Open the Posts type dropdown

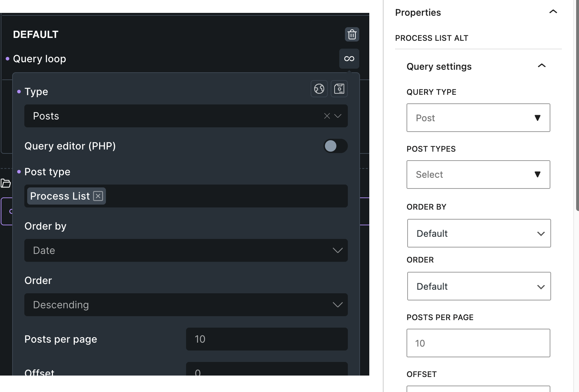(338, 116)
